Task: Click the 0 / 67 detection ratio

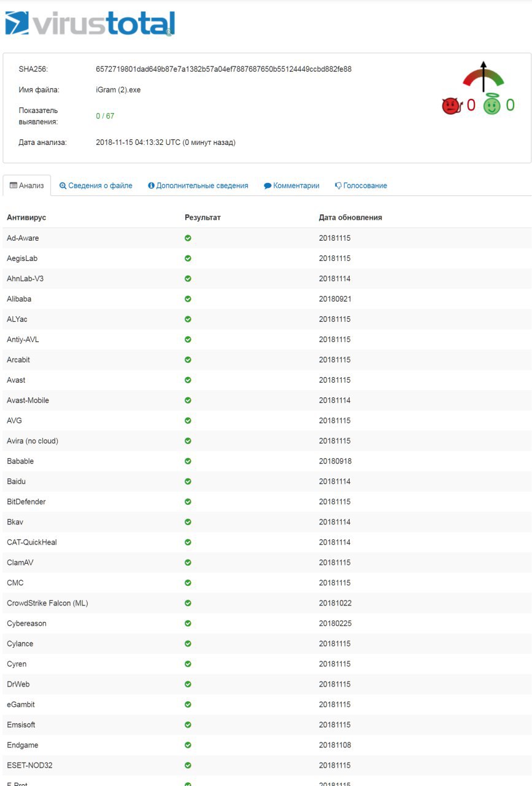Action: 105,116
